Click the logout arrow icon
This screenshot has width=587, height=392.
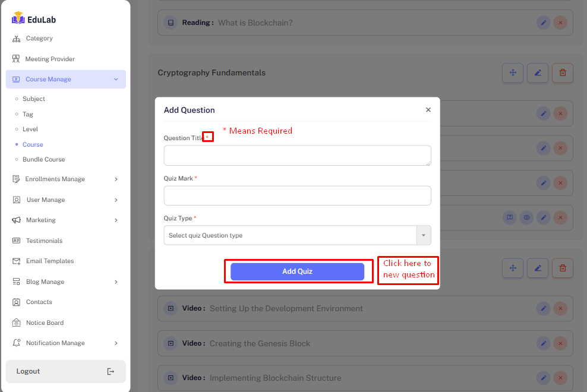tap(111, 371)
